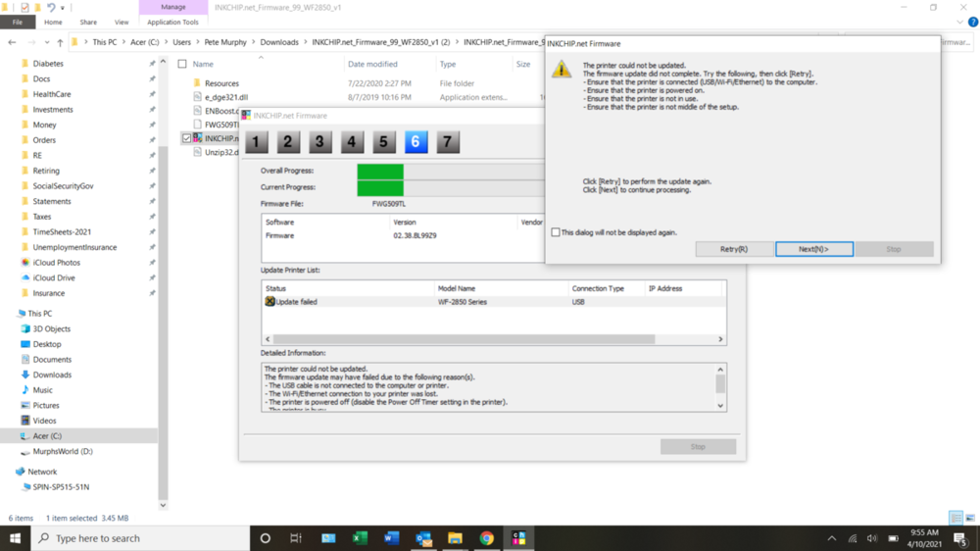980x551 pixels.
Task: Open Google Chrome from the taskbar
Action: point(487,538)
